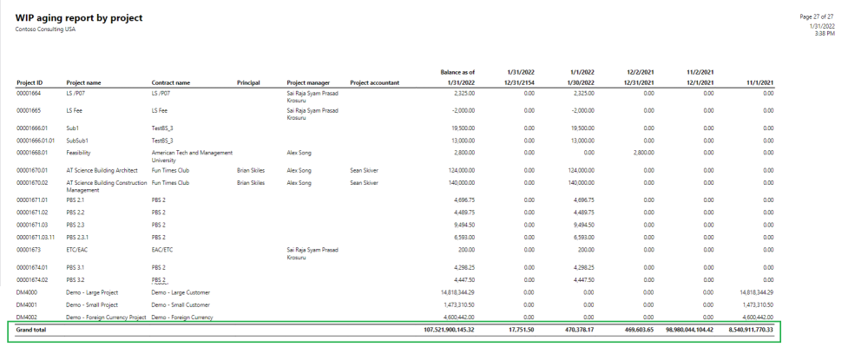Select project ID 00001674.01
This screenshot has width=868, height=360.
click(x=32, y=267)
